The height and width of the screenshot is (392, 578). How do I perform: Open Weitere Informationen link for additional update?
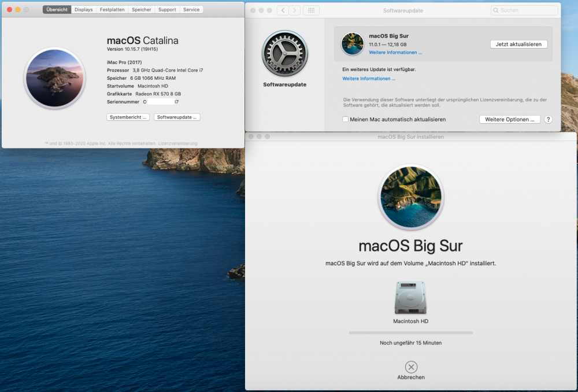click(369, 79)
